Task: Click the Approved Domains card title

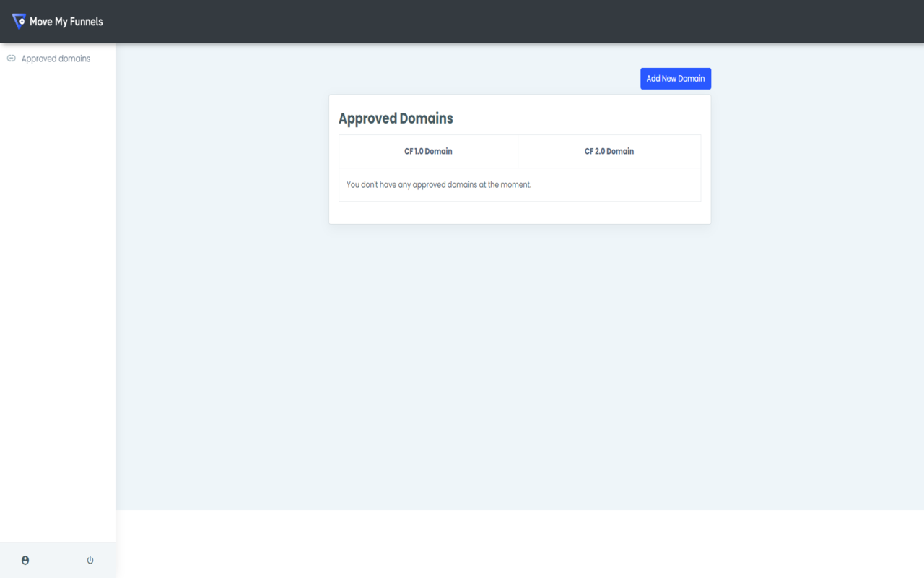Action: (x=396, y=118)
